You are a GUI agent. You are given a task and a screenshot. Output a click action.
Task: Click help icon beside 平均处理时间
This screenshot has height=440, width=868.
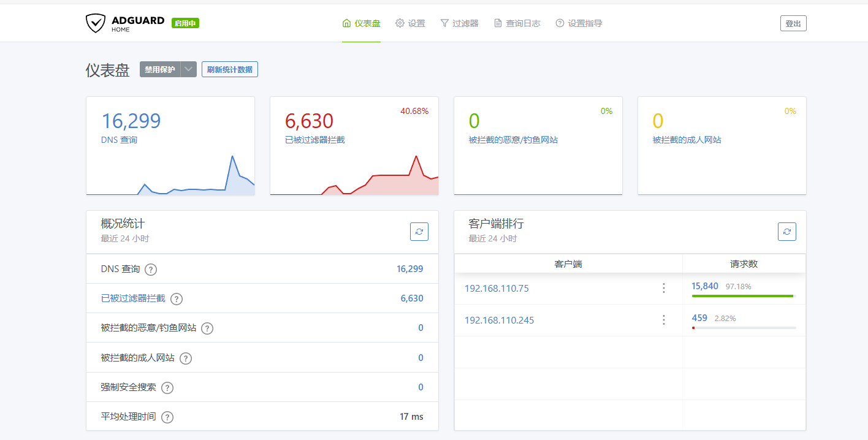pos(167,417)
